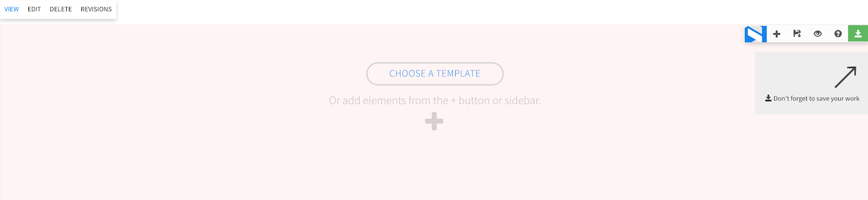
Task: Toggle preview mode with the eye icon
Action: pos(818,34)
